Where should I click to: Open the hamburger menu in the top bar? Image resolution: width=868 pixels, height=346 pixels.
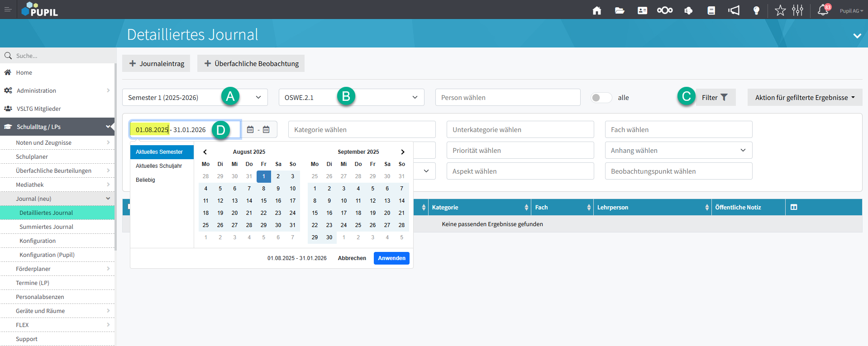point(8,9)
